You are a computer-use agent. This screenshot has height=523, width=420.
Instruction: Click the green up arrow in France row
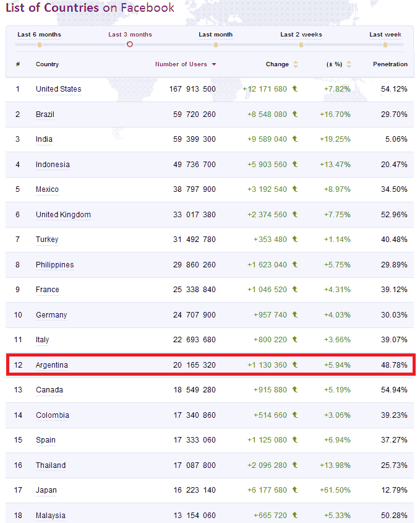(x=294, y=289)
